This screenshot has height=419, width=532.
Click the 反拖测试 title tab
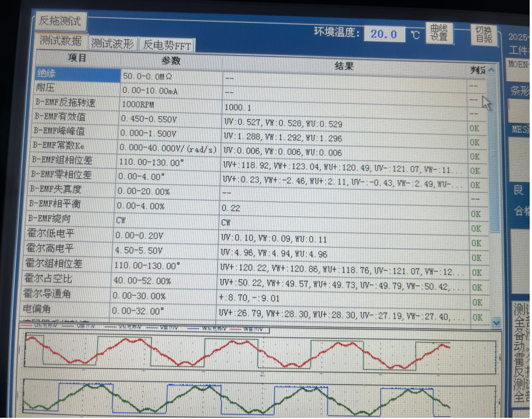click(60, 21)
